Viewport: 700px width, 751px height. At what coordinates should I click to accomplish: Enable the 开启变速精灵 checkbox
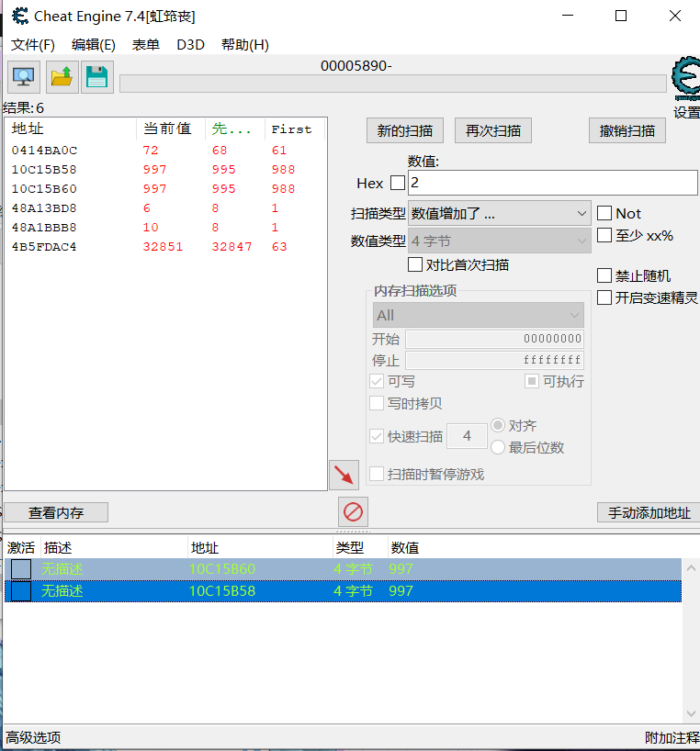(x=604, y=297)
